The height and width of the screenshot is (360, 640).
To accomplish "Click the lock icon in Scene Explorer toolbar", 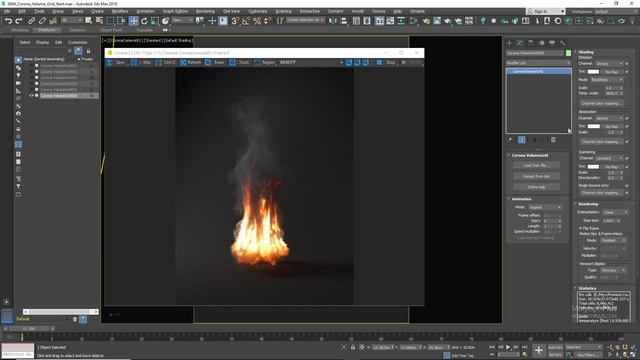I will click(x=88, y=51).
